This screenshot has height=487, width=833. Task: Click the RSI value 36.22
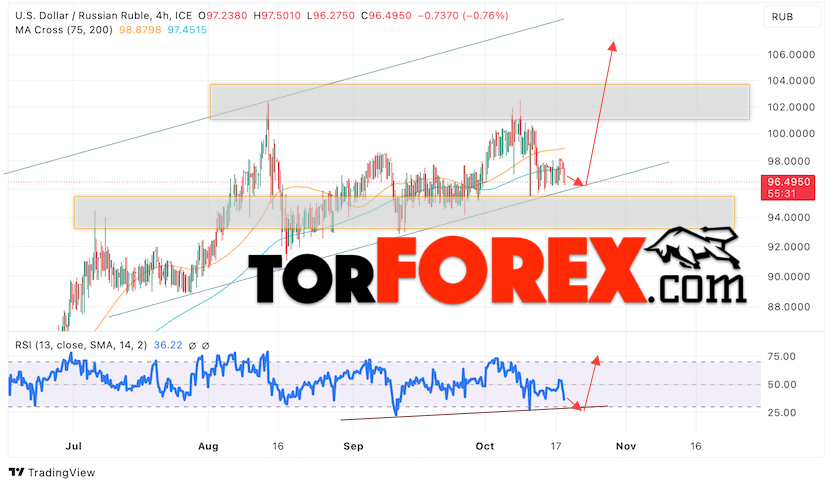[x=168, y=345]
